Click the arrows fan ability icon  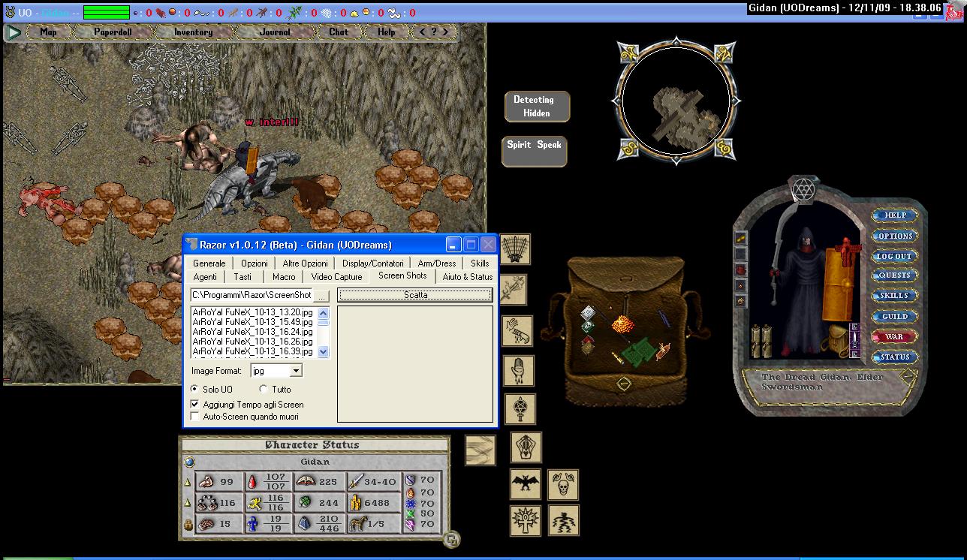click(515, 249)
